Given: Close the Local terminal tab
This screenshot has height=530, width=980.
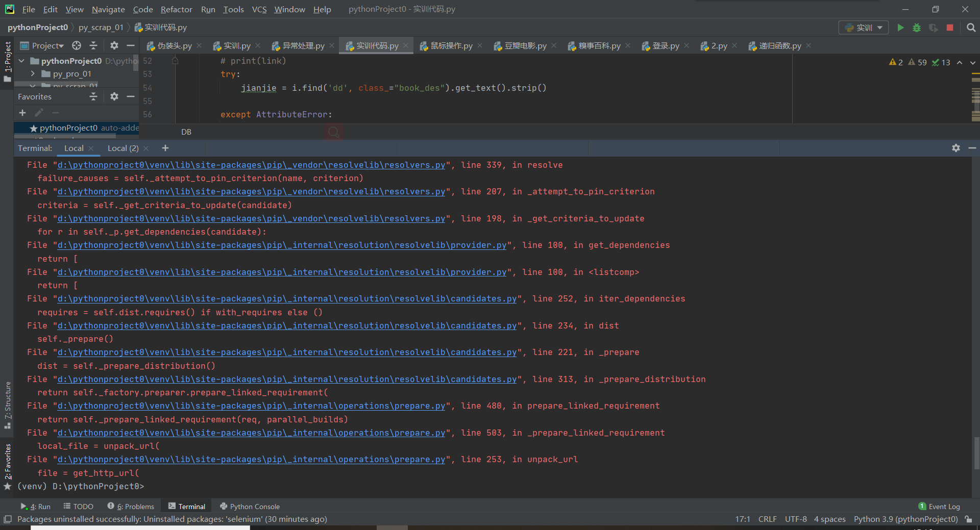Looking at the screenshot, I should (x=91, y=148).
